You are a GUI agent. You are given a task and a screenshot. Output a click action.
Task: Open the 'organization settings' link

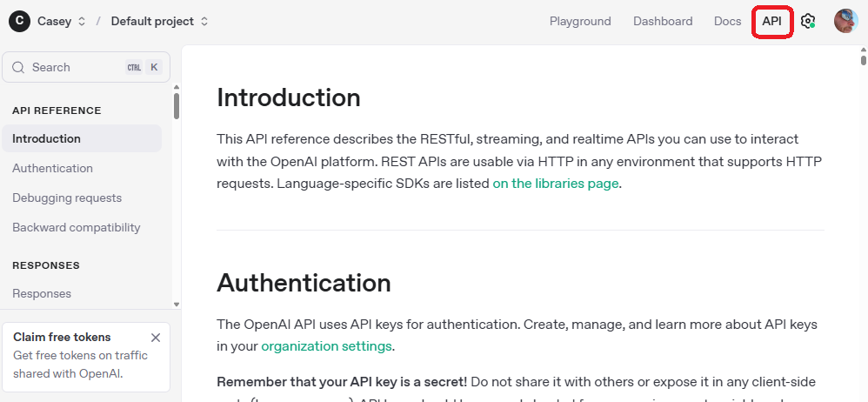click(x=326, y=345)
